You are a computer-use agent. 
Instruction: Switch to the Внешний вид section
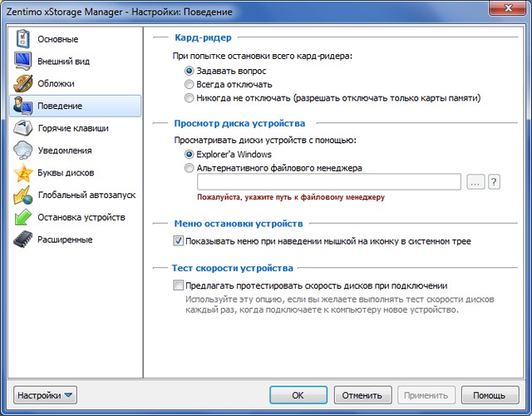click(x=75, y=61)
